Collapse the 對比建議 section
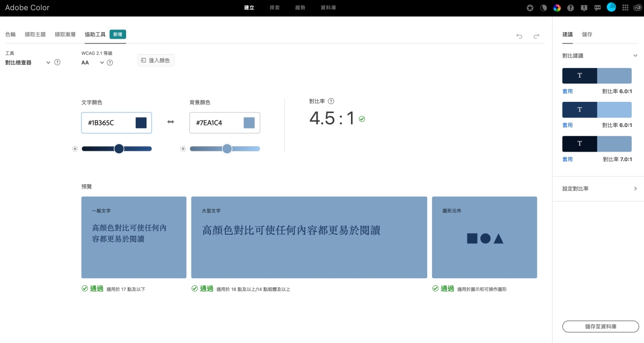 pyautogui.click(x=635, y=55)
